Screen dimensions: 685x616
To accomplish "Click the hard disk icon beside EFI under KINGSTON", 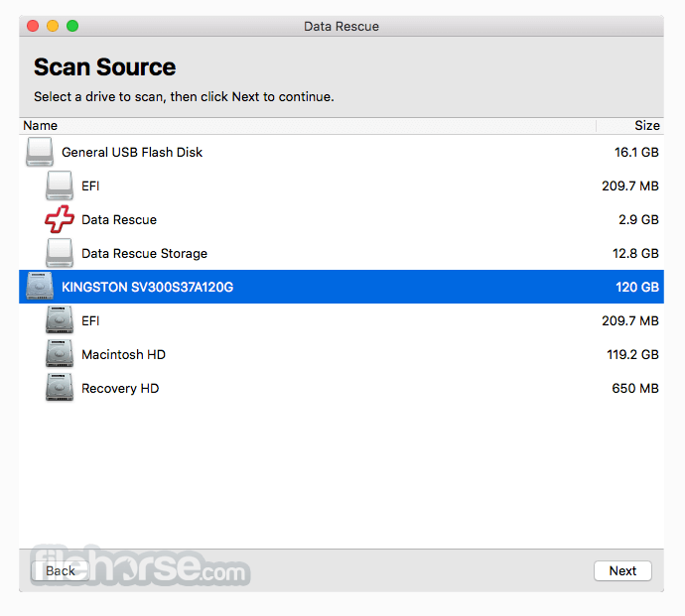I will [x=60, y=320].
